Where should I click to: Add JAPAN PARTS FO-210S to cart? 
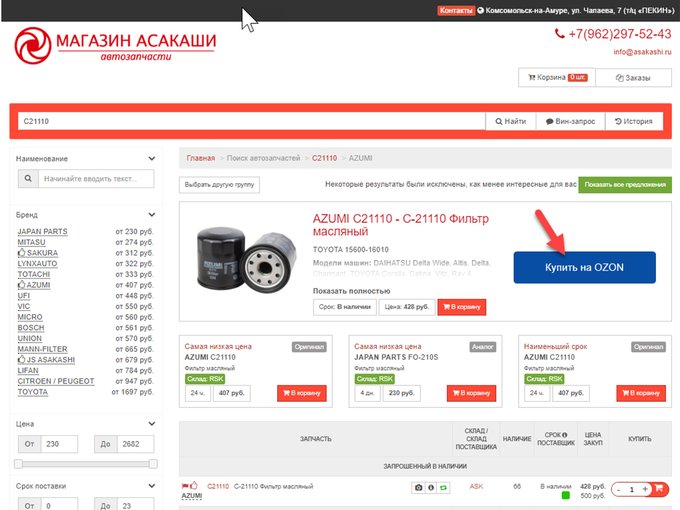tap(471, 393)
